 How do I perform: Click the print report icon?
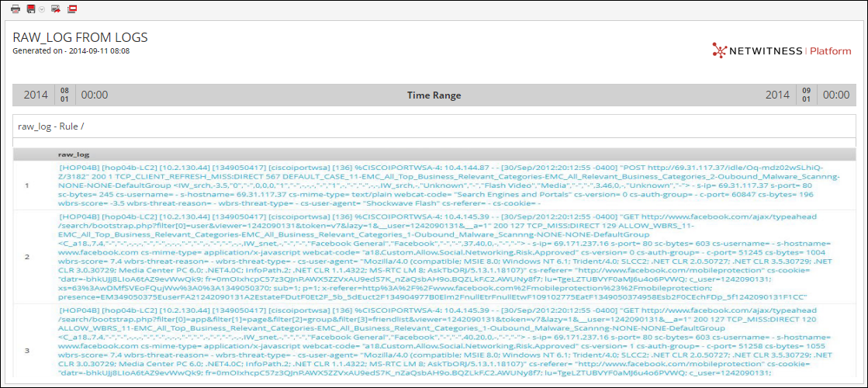[16, 9]
